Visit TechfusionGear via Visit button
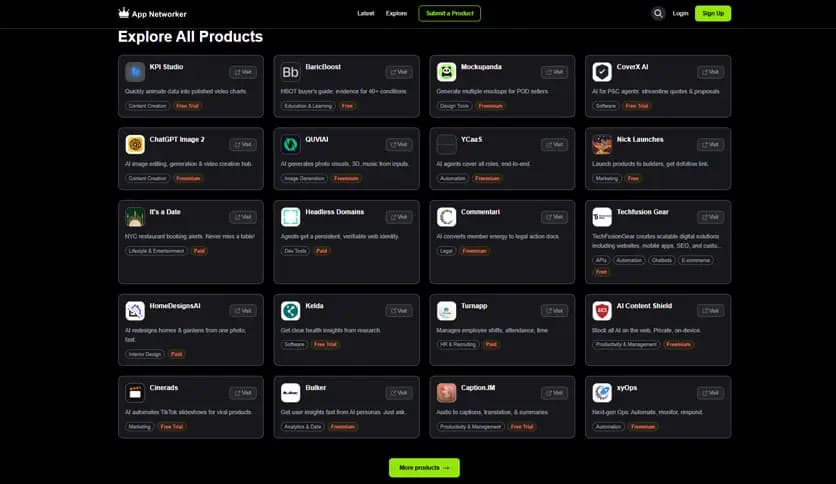The height and width of the screenshot is (484, 836). click(x=711, y=217)
